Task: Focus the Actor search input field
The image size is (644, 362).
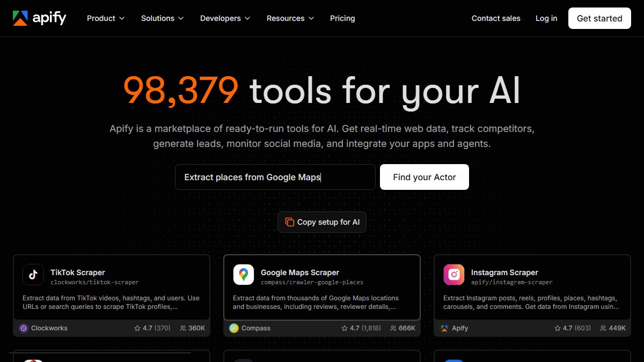Action: coord(275,177)
